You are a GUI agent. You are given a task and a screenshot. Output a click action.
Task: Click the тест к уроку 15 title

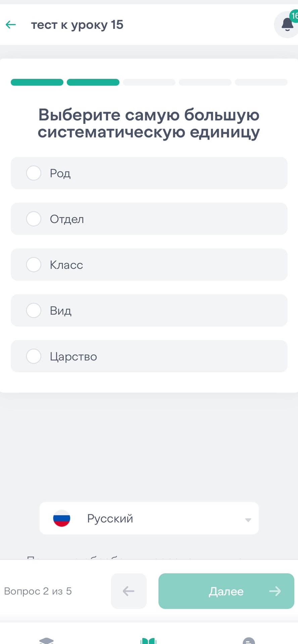pyautogui.click(x=77, y=25)
